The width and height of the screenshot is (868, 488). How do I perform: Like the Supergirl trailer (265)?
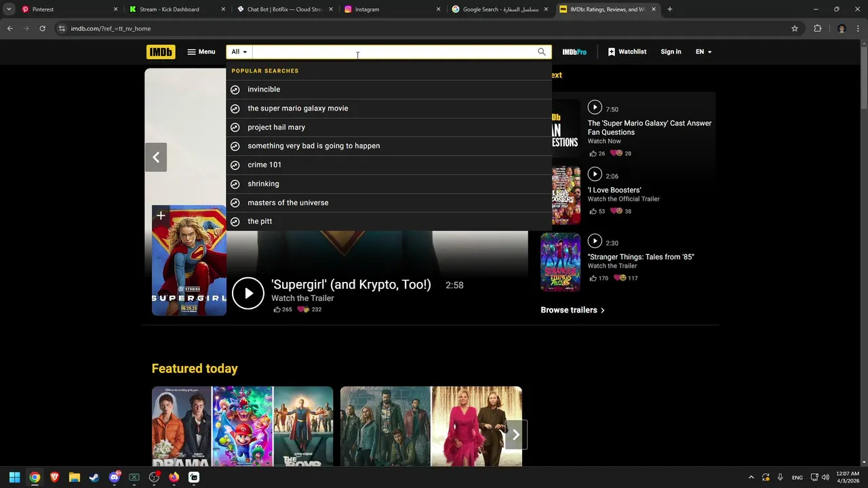[x=282, y=310]
